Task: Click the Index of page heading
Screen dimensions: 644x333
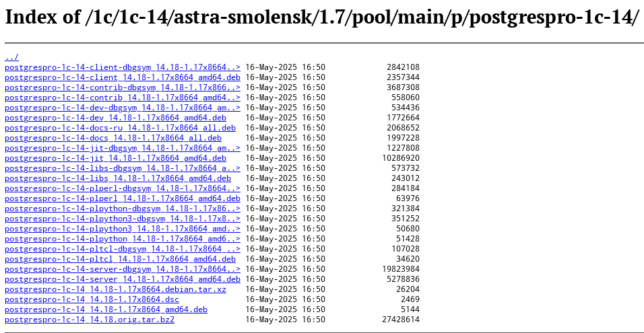Action: click(x=323, y=17)
